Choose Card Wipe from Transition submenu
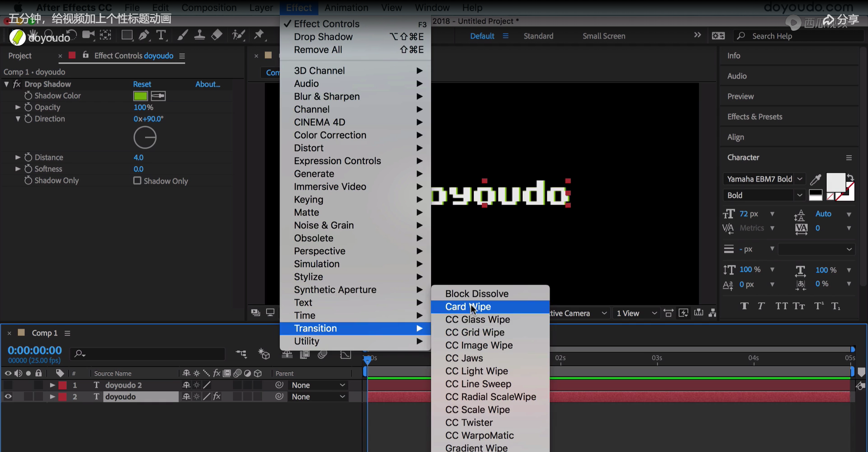Viewport: 868px width, 452px height. [490, 306]
